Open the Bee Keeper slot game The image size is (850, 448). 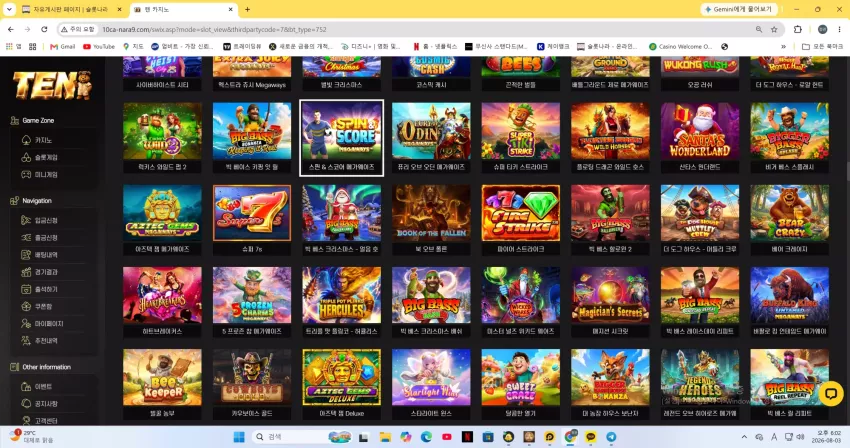(x=163, y=384)
